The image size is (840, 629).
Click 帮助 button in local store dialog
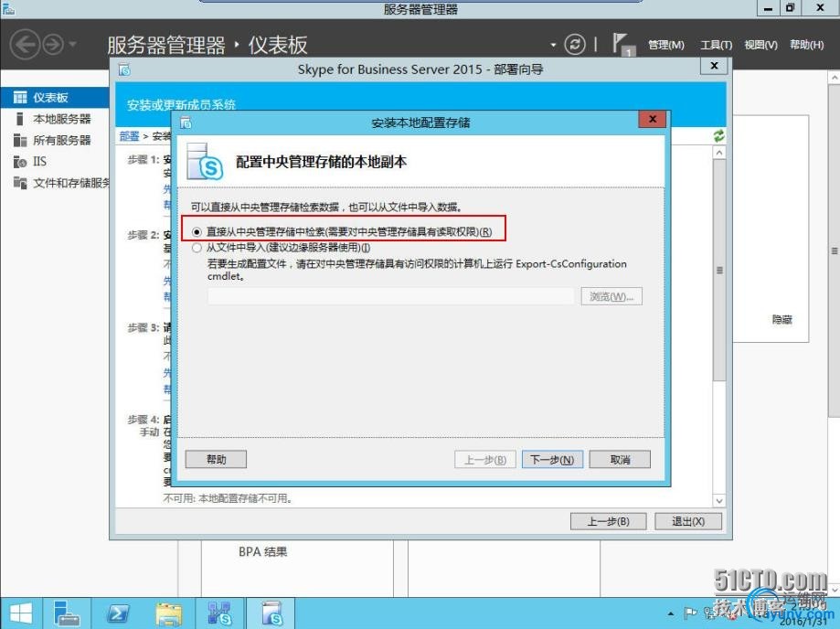click(x=216, y=459)
